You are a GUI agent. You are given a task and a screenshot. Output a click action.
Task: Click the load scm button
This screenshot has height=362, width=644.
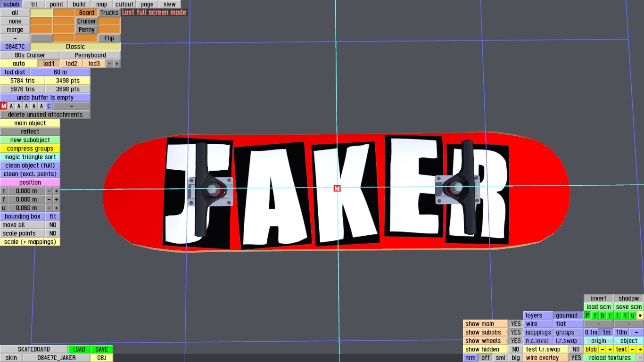coord(599,307)
